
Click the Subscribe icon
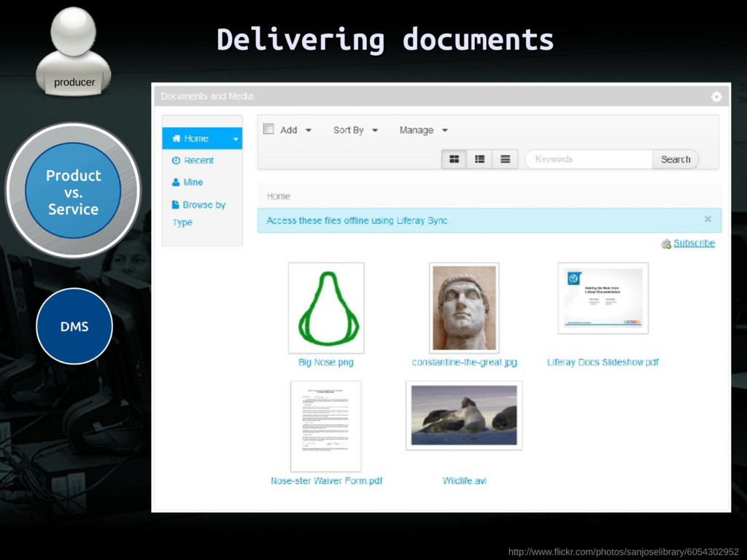(x=665, y=244)
